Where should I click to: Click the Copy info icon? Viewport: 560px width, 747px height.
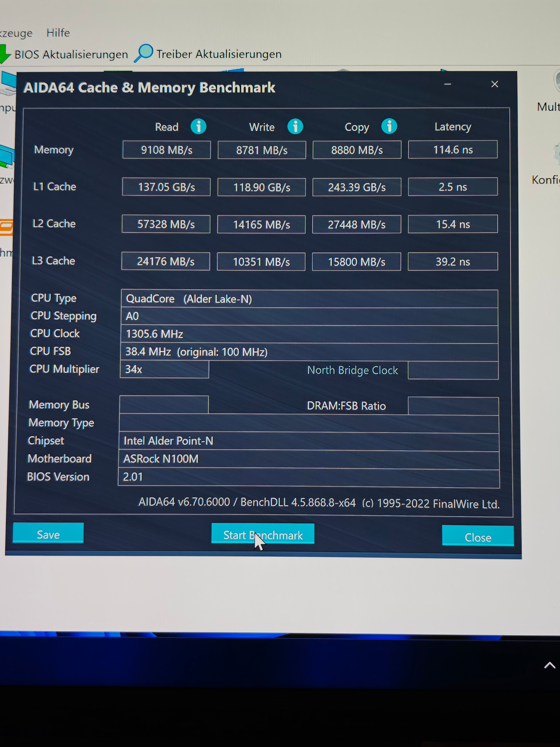coord(389,127)
